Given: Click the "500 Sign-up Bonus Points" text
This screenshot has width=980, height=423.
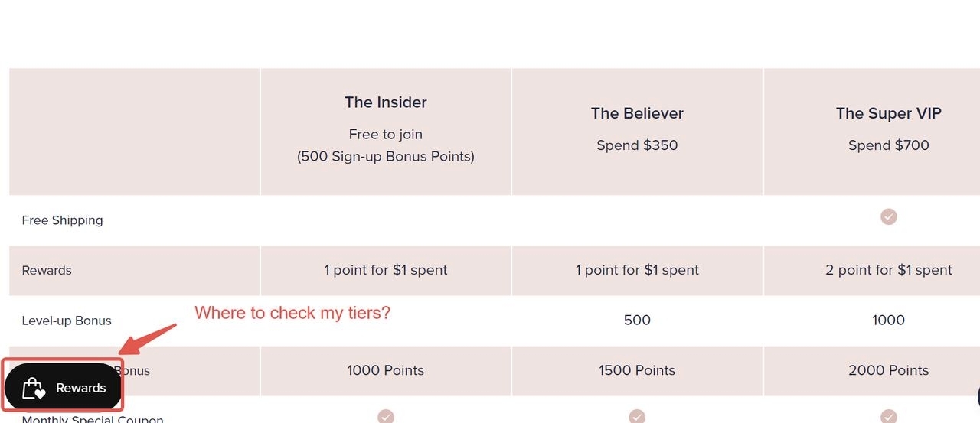Looking at the screenshot, I should (x=386, y=157).
